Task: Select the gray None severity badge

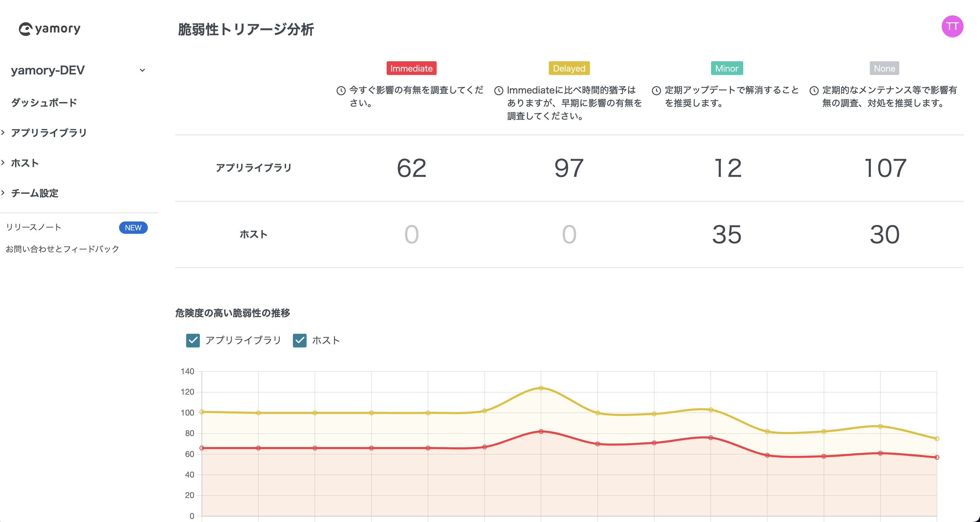Action: coord(884,68)
